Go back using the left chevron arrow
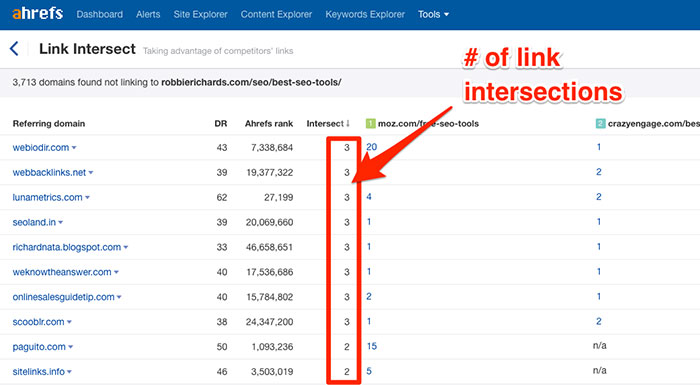Image resolution: width=700 pixels, height=385 pixels. [14, 48]
